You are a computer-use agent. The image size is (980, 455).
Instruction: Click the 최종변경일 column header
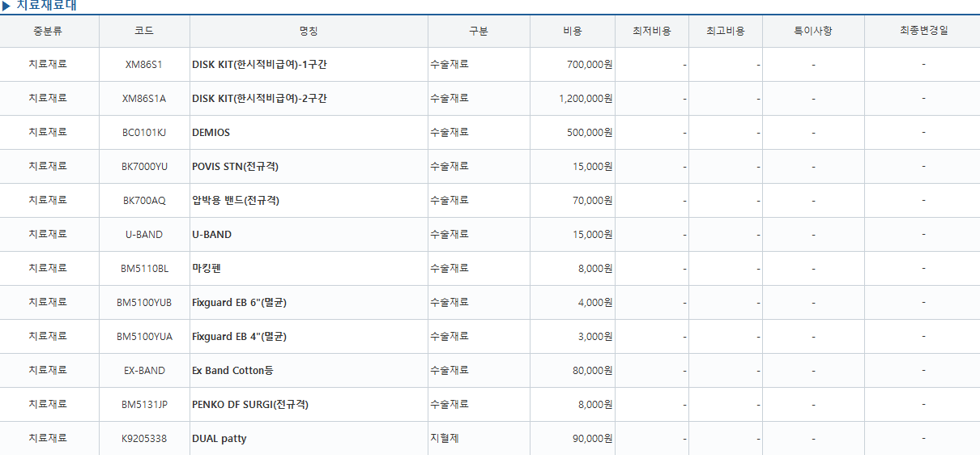[923, 32]
